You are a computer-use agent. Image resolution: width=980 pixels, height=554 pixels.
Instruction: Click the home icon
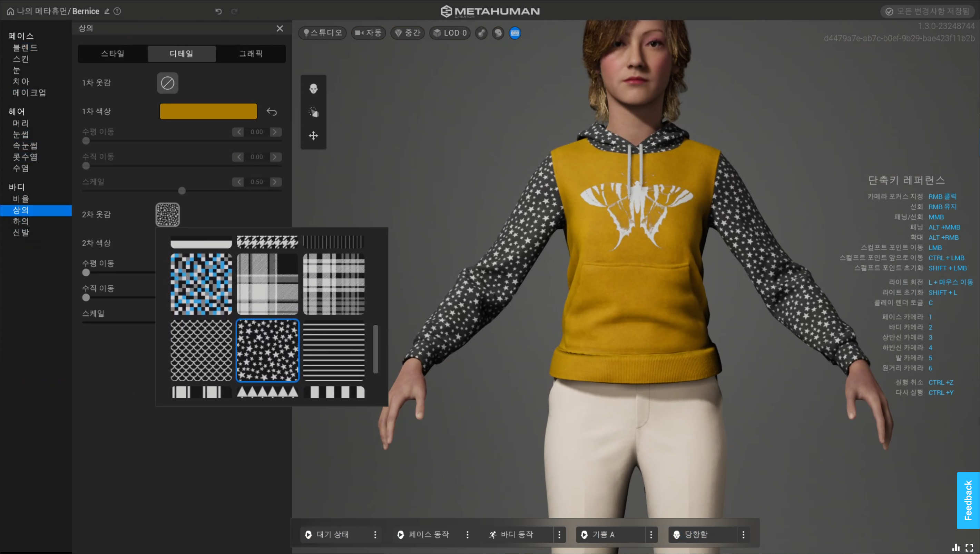click(10, 11)
